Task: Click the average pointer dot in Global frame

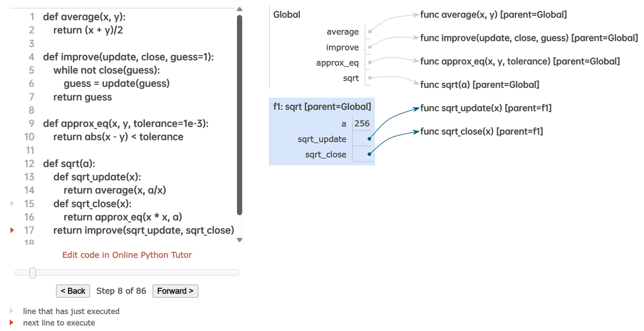Action: (370, 32)
